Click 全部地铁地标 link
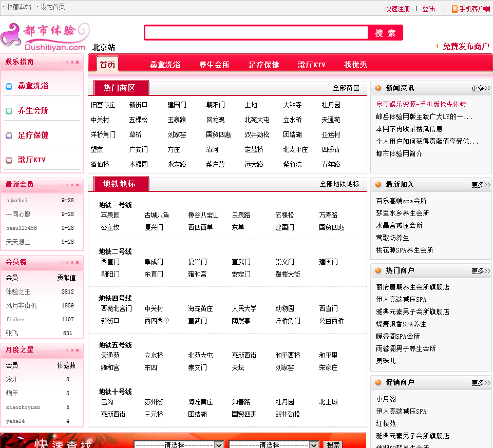The height and width of the screenshot is (448, 493). (339, 184)
